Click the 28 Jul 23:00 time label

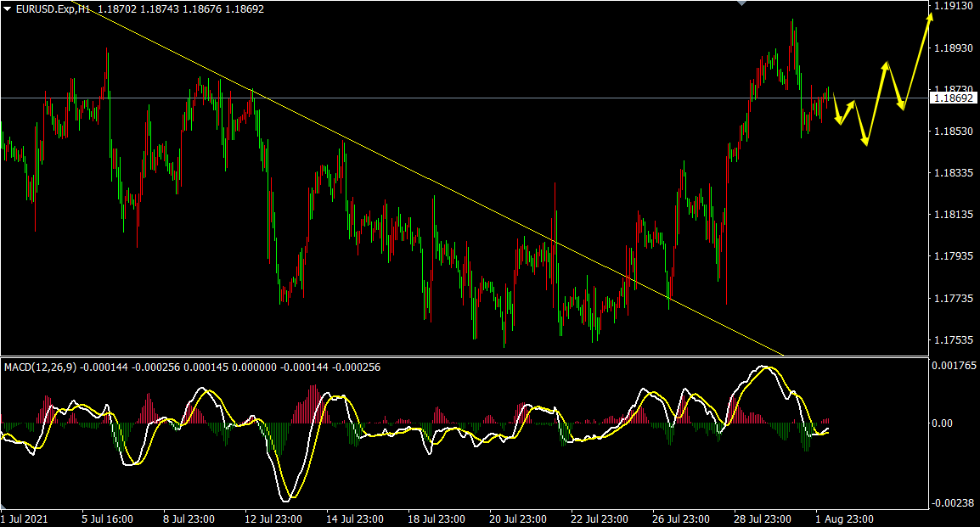coord(762,519)
